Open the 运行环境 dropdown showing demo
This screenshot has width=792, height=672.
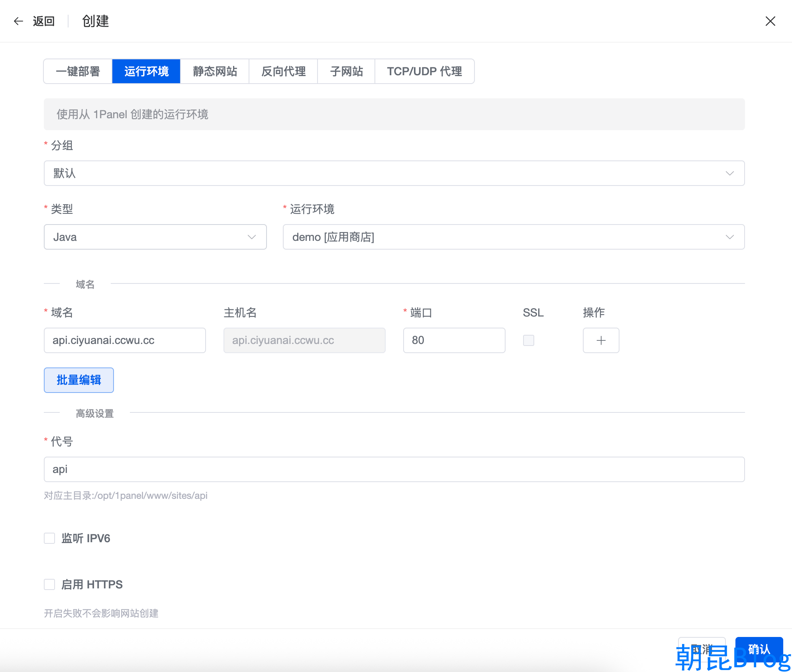click(x=514, y=237)
